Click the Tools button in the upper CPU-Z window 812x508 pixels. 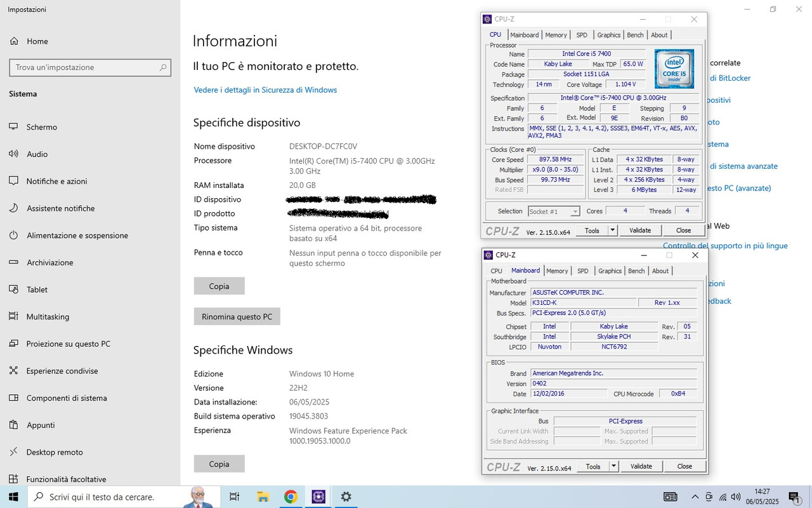pyautogui.click(x=592, y=231)
